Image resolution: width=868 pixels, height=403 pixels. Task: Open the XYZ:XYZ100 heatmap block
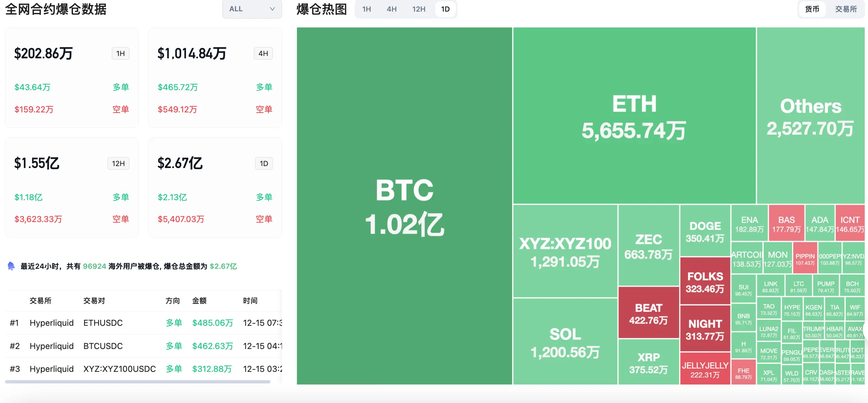[x=565, y=251]
